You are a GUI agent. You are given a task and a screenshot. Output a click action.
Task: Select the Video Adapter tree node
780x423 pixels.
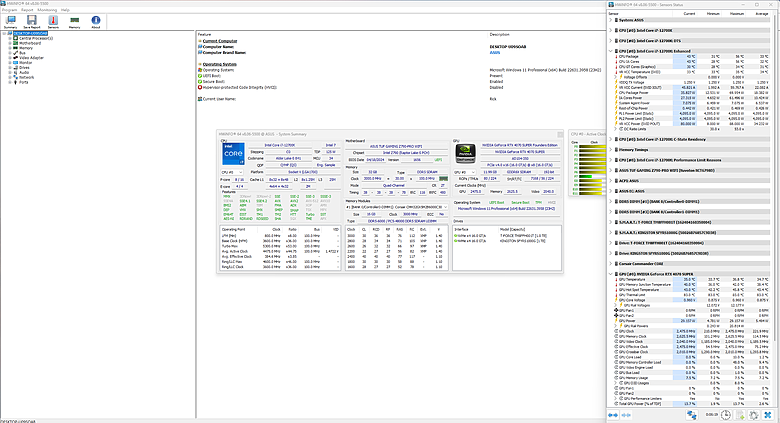pos(30,58)
